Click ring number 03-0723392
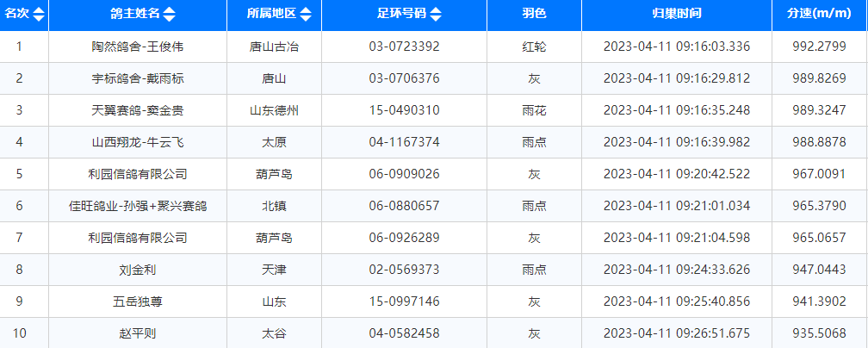868x348 pixels. 404,47
